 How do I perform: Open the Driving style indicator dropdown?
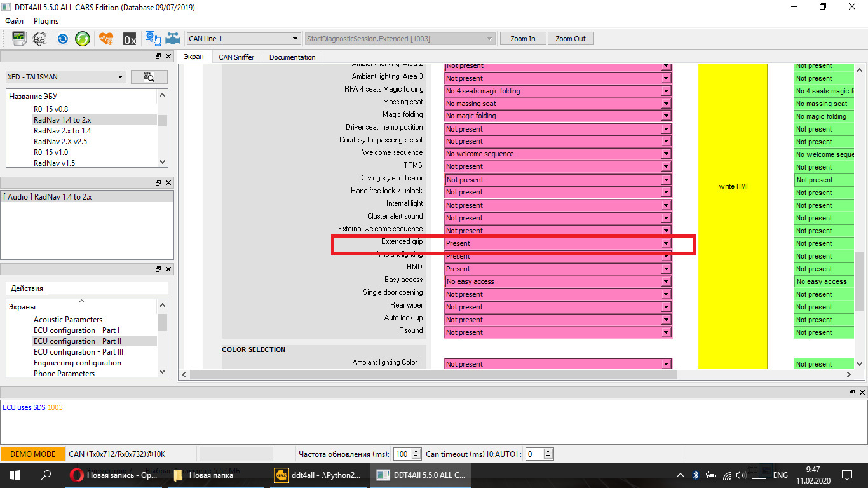click(x=558, y=180)
